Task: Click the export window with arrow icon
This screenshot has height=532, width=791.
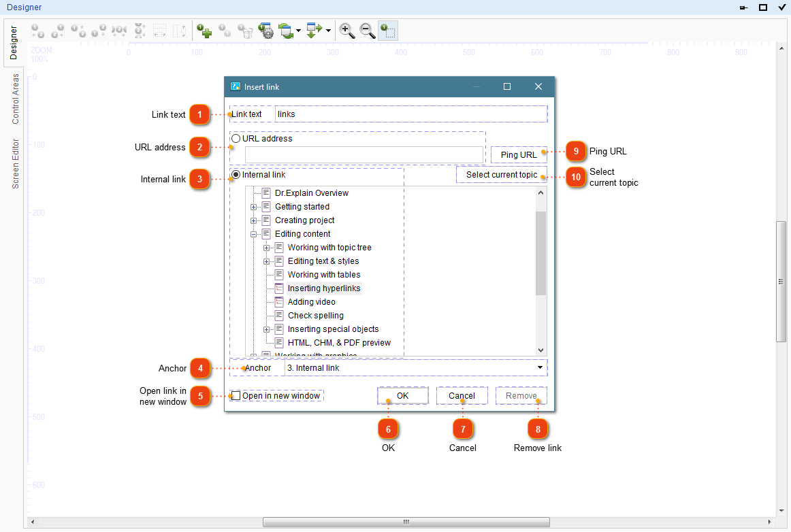Action: 314,31
